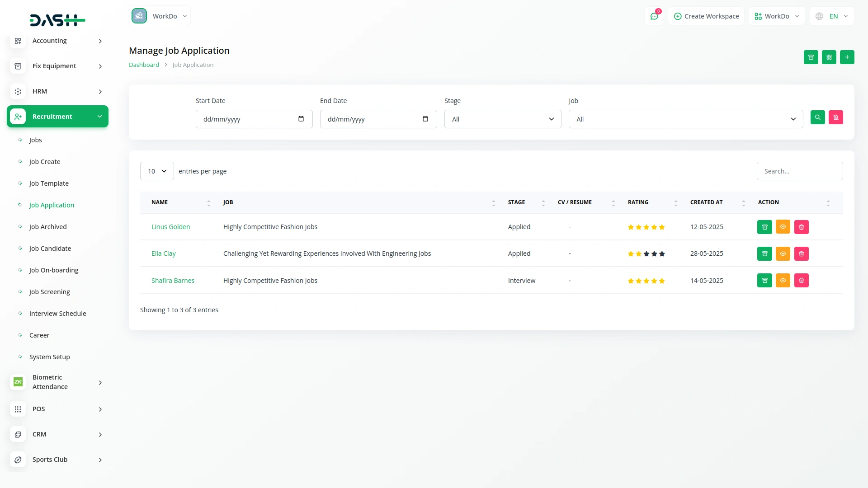868x488 pixels.
Task: Open Job Template menu item
Action: click(49, 183)
